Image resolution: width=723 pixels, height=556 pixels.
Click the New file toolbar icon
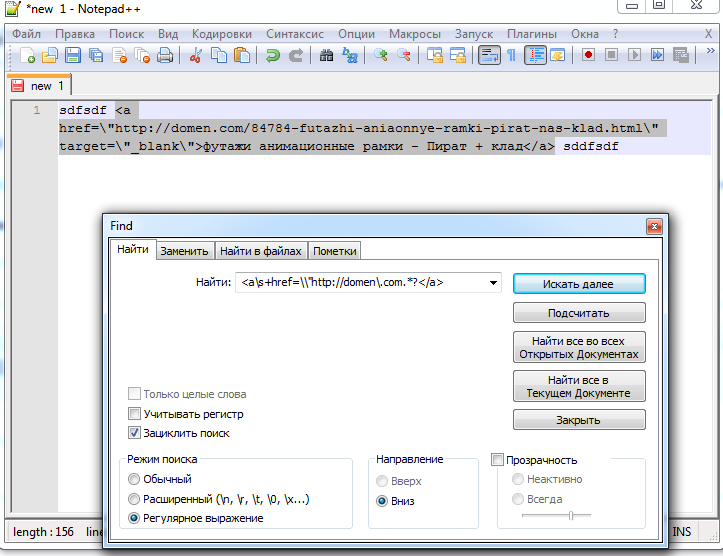(x=27, y=56)
